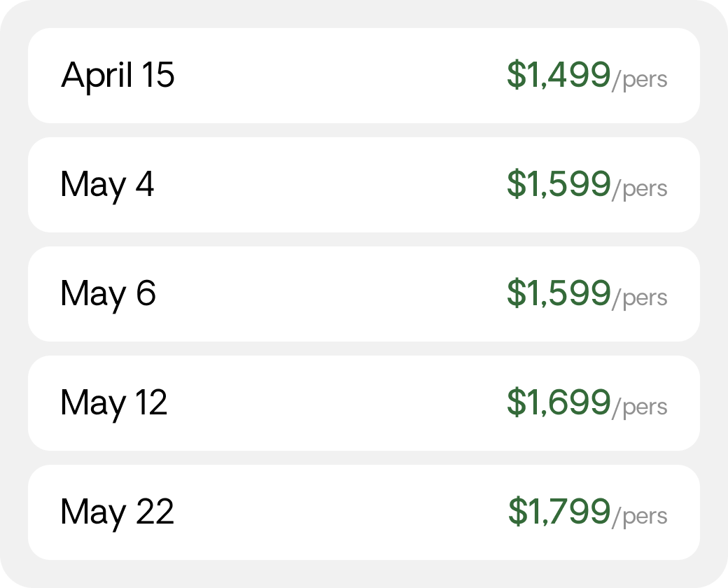Click the May 22 date label
The height and width of the screenshot is (588, 728).
click(118, 513)
